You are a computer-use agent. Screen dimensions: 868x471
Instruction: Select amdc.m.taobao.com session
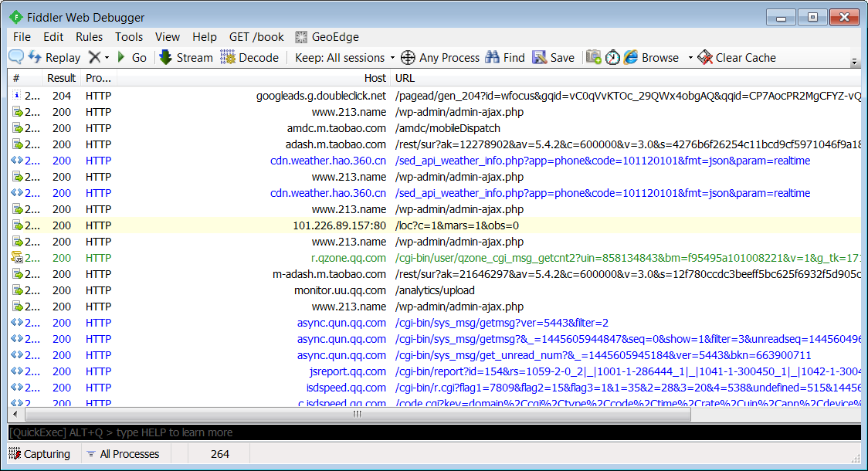click(x=435, y=128)
